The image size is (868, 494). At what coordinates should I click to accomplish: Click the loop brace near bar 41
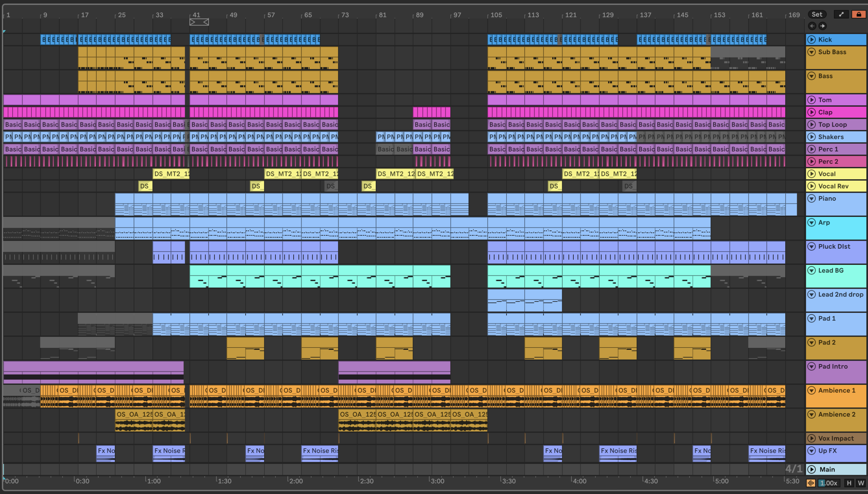coord(199,22)
